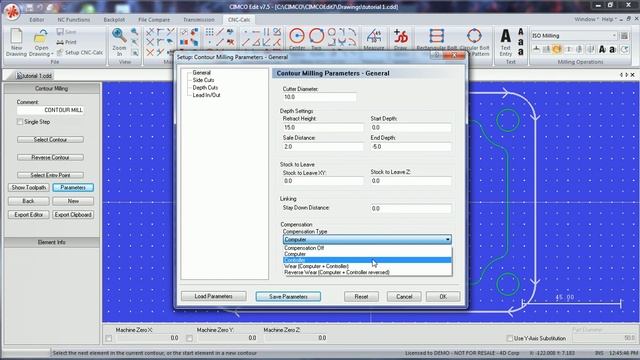
Task: Click the Load Parameters button
Action: click(213, 296)
